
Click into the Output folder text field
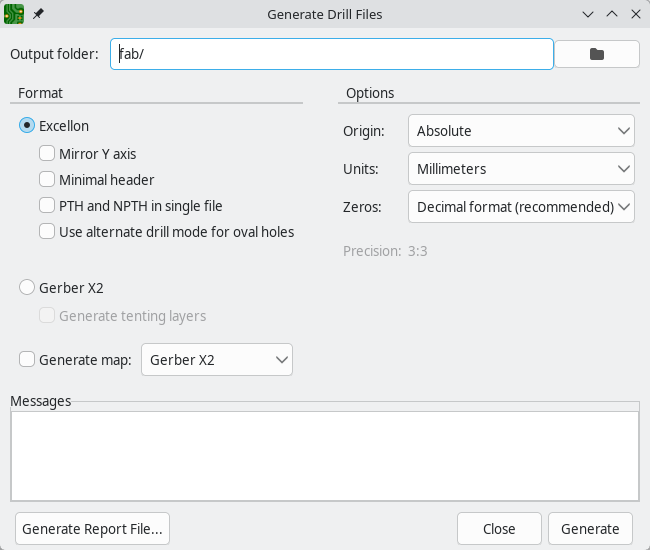(331, 54)
